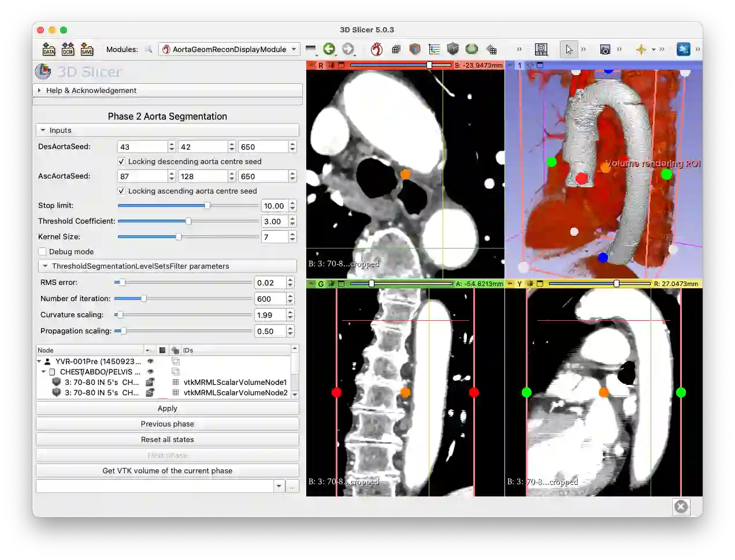Click the screenshot capture icon
Viewport: 735px width, 560px height.
(605, 49)
